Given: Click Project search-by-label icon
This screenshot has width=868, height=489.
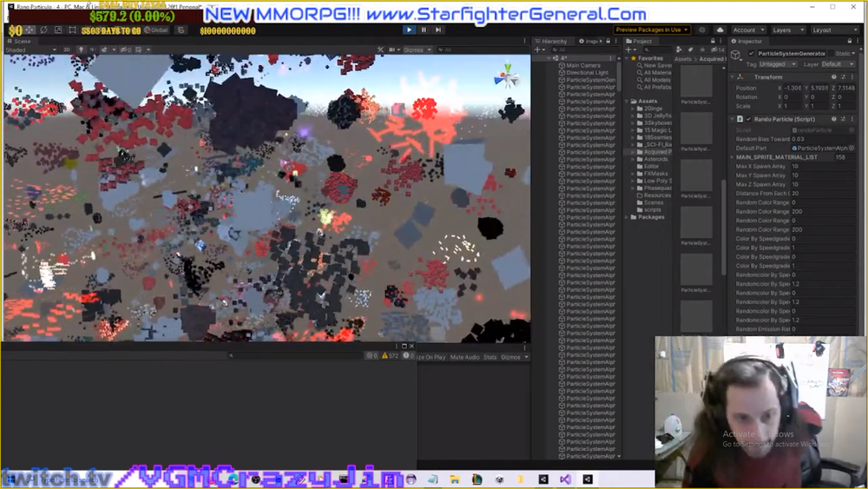Looking at the screenshot, I should click(690, 50).
